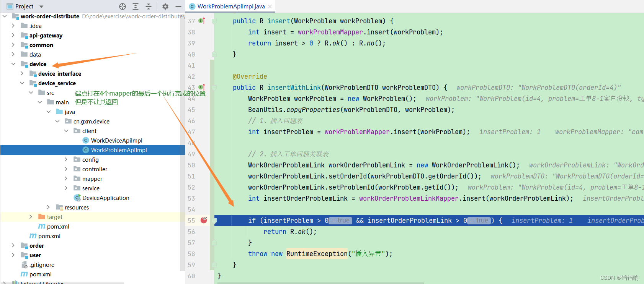Collapse the client package
This screenshot has width=644, height=284.
pos(66,131)
